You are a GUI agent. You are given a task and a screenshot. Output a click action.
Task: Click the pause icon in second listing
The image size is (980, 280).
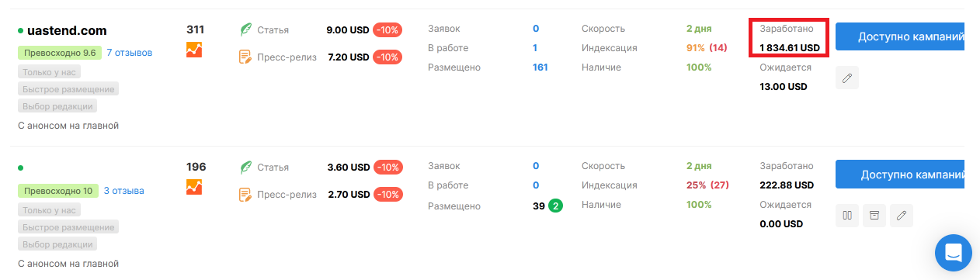point(847,216)
